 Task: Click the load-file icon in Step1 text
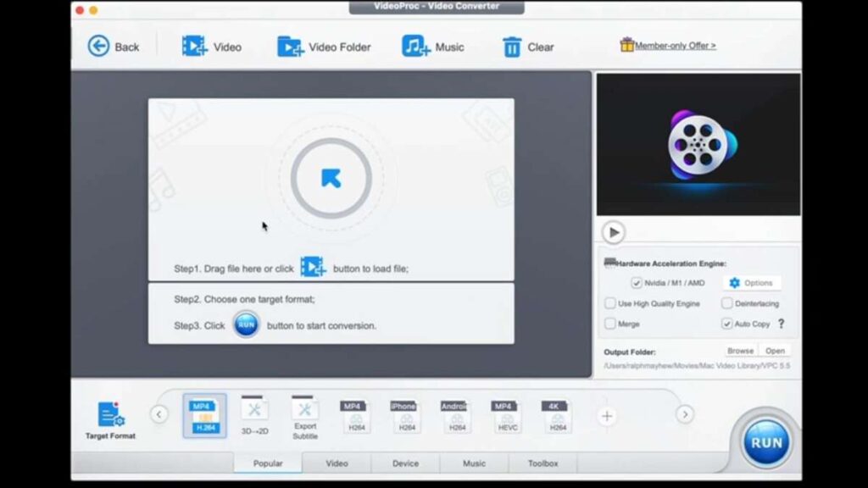pyautogui.click(x=313, y=267)
